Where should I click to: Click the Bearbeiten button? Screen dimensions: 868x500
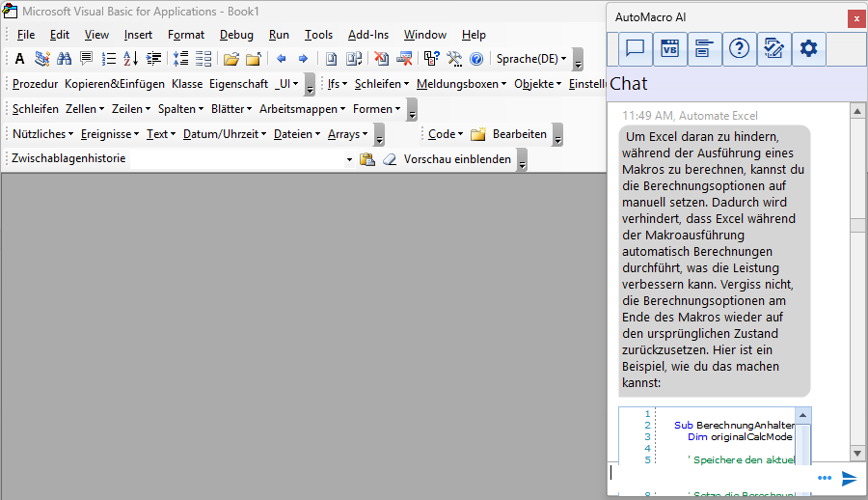click(x=519, y=134)
